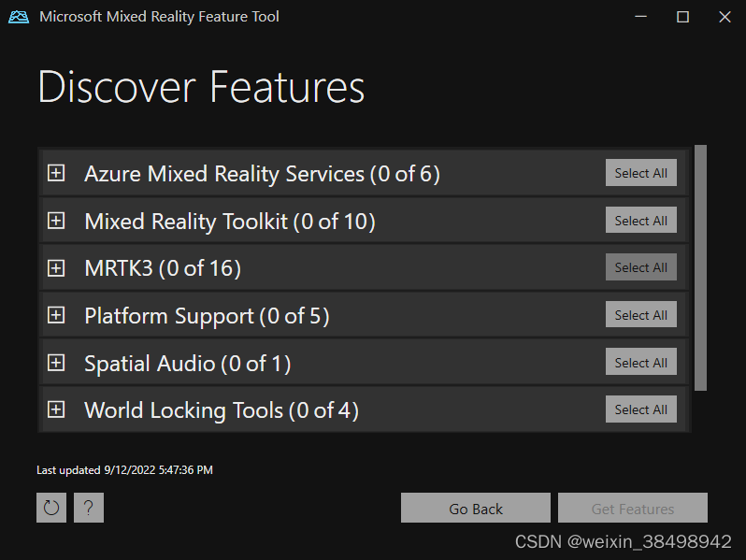The image size is (746, 560).
Task: Maximize the Feature Tool window
Action: [x=682, y=17]
